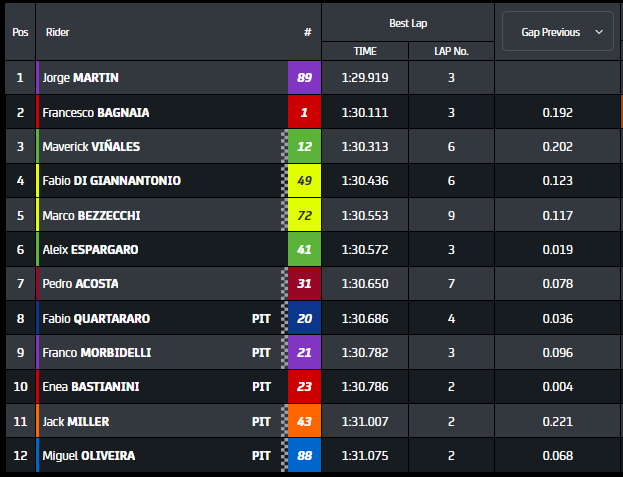Click the Best Lap TIME header
623x477 pixels.
click(x=365, y=51)
